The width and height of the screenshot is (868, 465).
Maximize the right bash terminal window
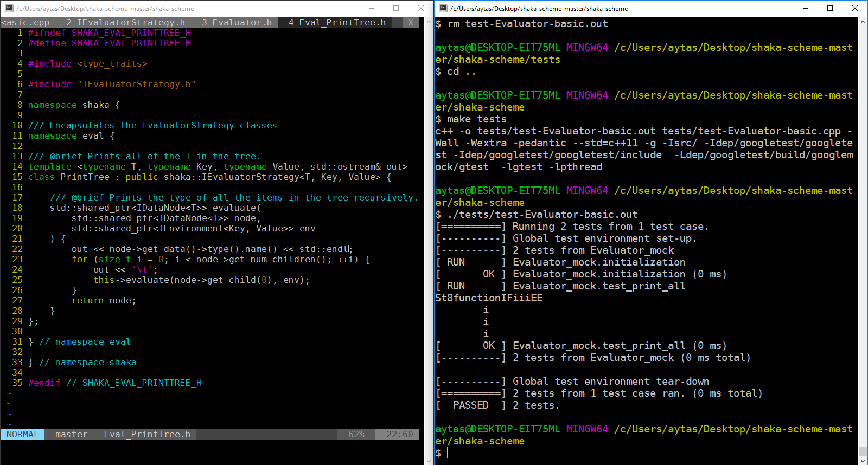tap(830, 8)
